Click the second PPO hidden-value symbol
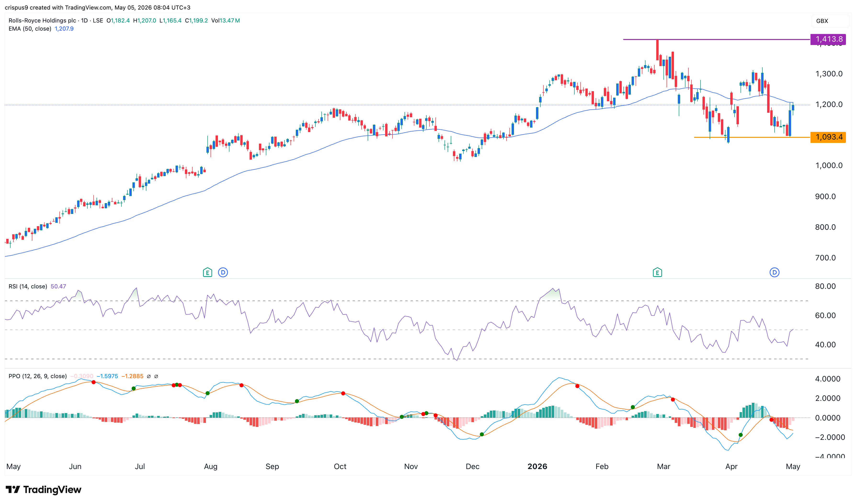Screen dimensions: 856x504 [x=156, y=376]
